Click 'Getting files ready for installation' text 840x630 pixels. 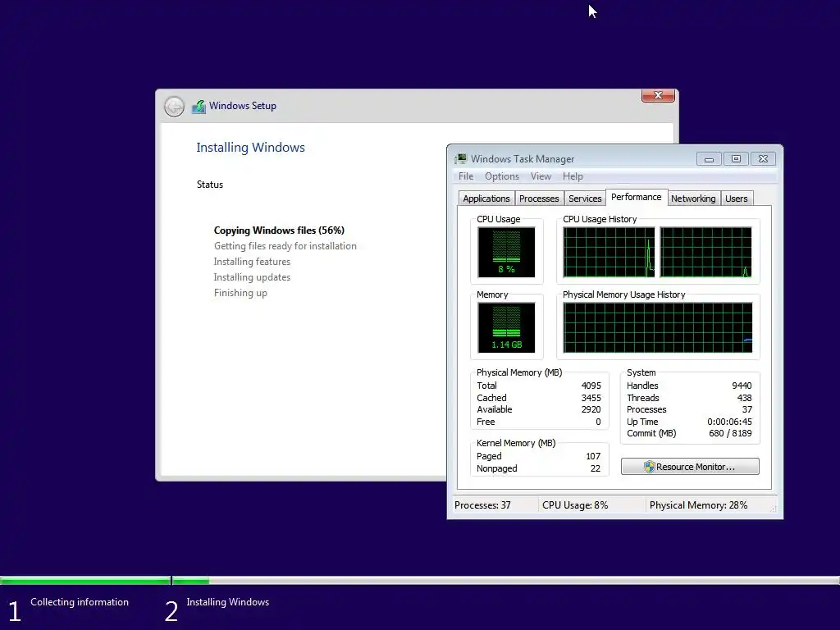(285, 246)
